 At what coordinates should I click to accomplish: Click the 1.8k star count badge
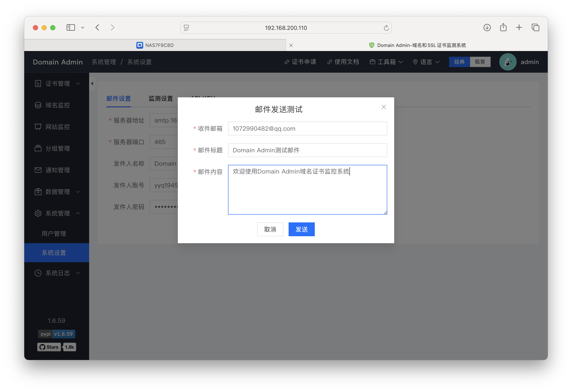pyautogui.click(x=69, y=347)
